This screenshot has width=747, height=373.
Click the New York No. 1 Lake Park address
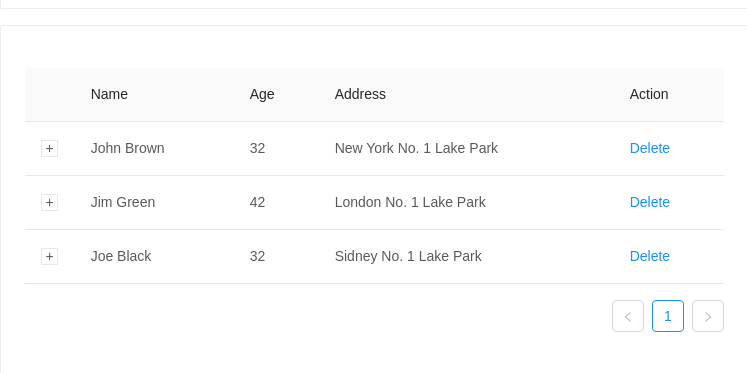point(416,149)
